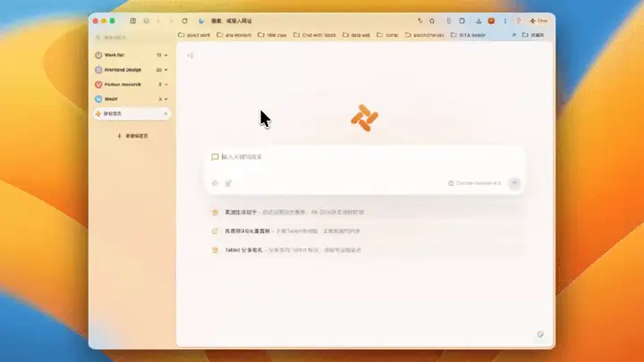Screen dimensions: 644x362
Task: Open the 'data web' bookmark folder
Action: pos(357,35)
